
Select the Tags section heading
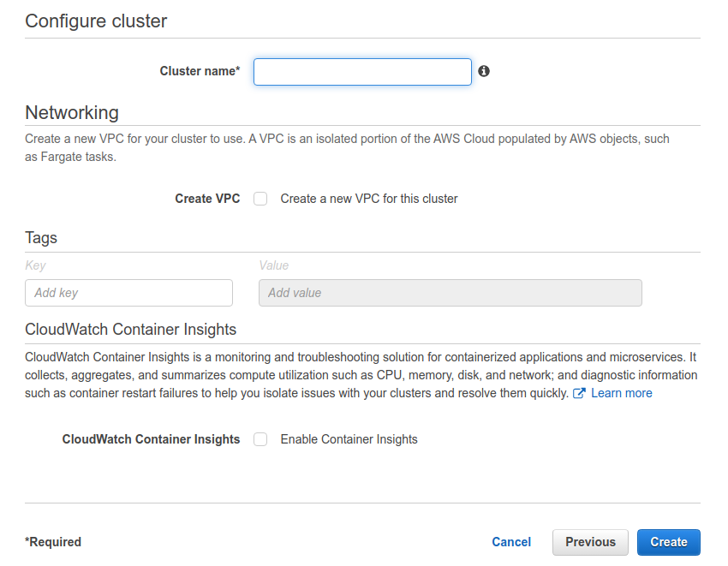point(41,238)
